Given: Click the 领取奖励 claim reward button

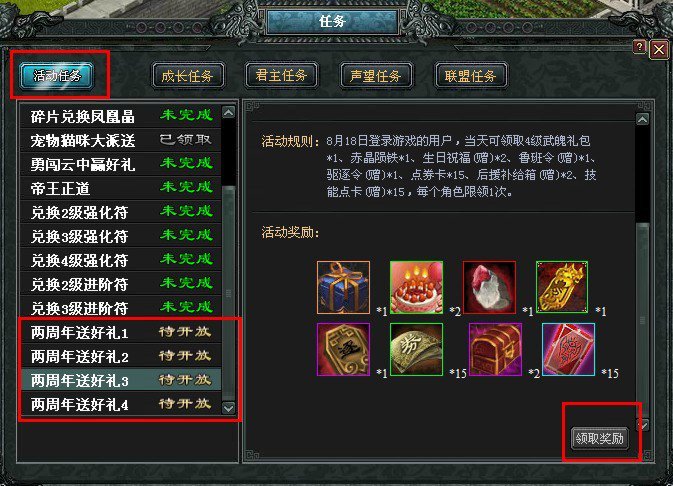Looking at the screenshot, I should tap(600, 438).
